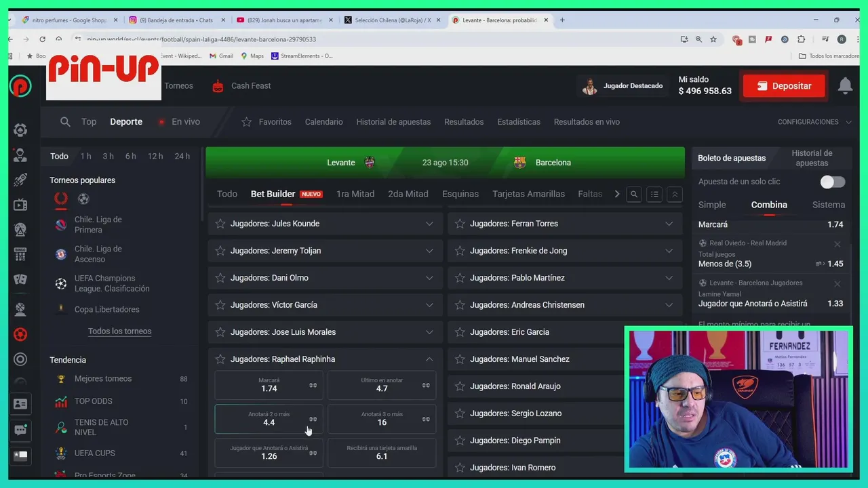This screenshot has height=488, width=868.
Task: Click the browser zoom magnifier icon
Action: click(x=698, y=39)
